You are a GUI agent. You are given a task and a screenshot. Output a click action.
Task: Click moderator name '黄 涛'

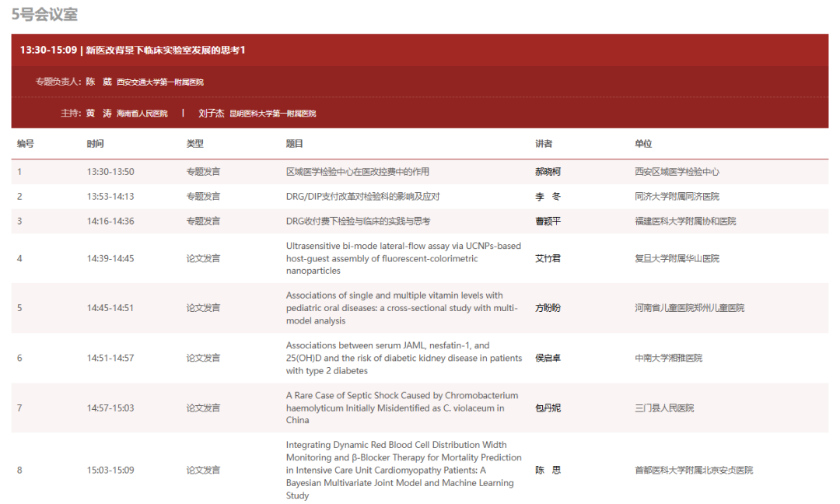coord(99,113)
